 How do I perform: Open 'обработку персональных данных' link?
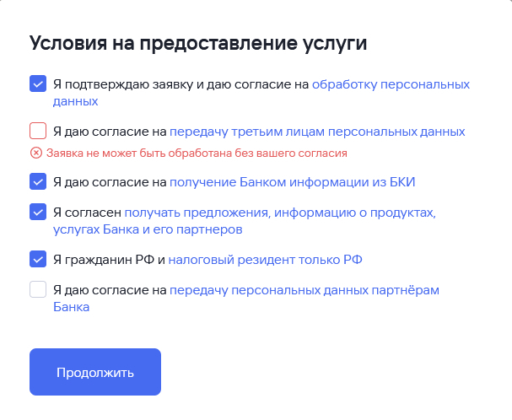pyautogui.click(x=391, y=84)
